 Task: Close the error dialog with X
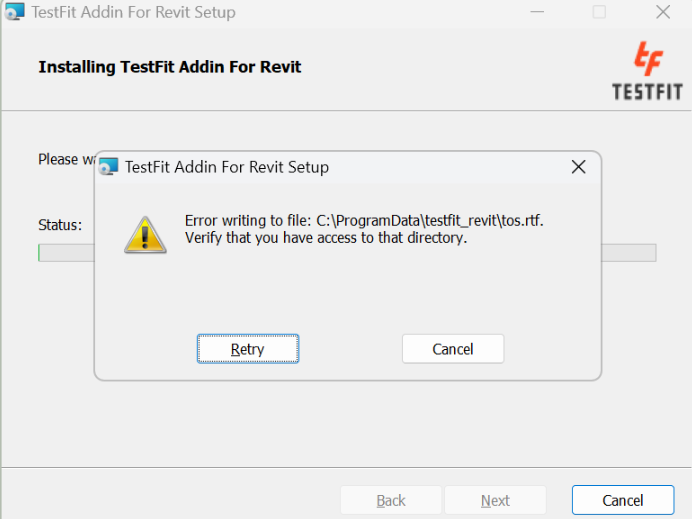(x=578, y=167)
